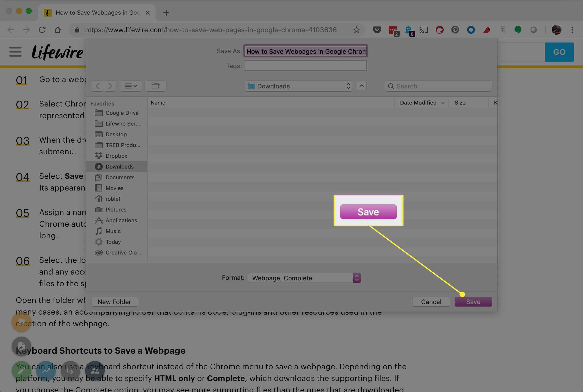Select Pictures in sidebar

coord(117,210)
